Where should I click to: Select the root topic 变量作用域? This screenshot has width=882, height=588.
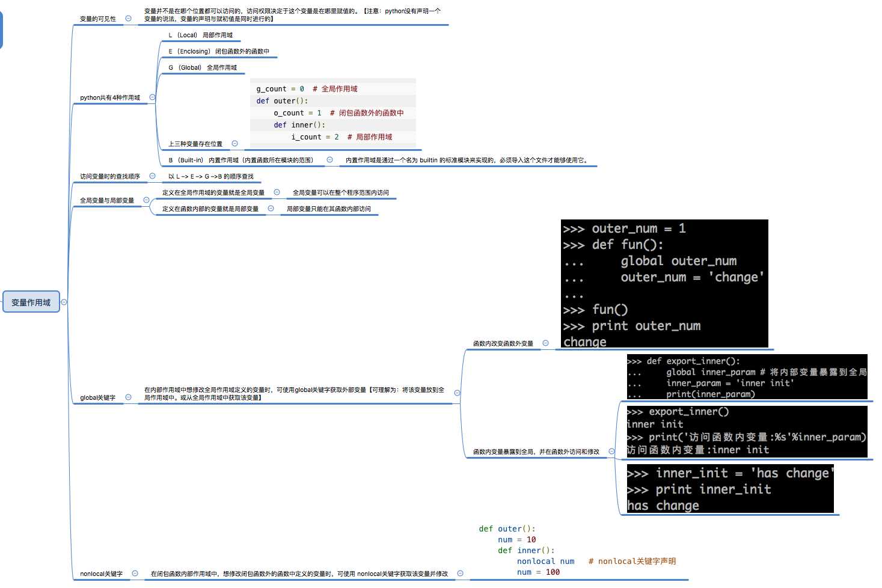pos(31,302)
